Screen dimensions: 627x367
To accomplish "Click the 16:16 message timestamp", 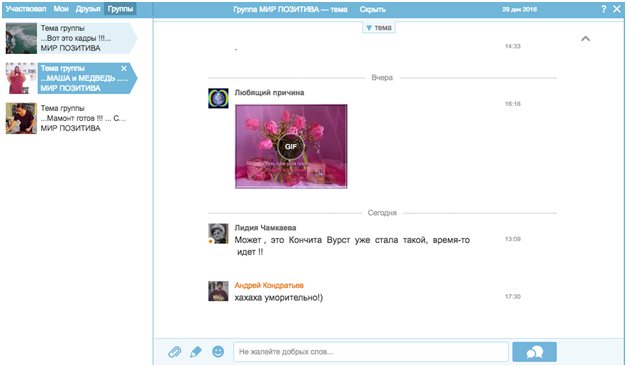I will pos(513,104).
